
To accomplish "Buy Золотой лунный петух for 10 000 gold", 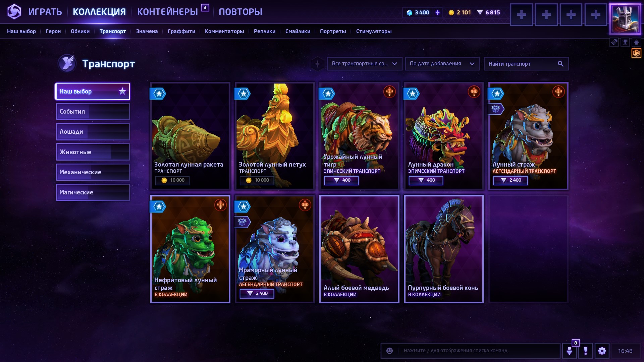I will (x=257, y=180).
